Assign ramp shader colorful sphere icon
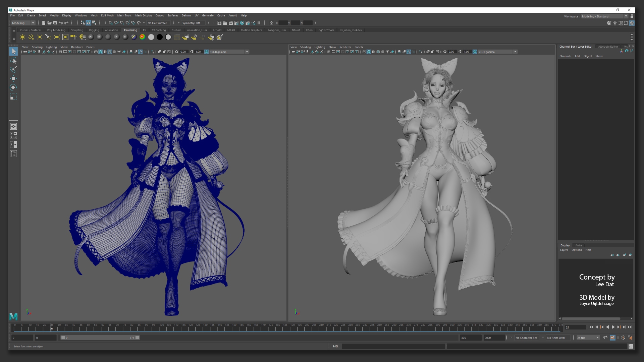 (x=143, y=37)
